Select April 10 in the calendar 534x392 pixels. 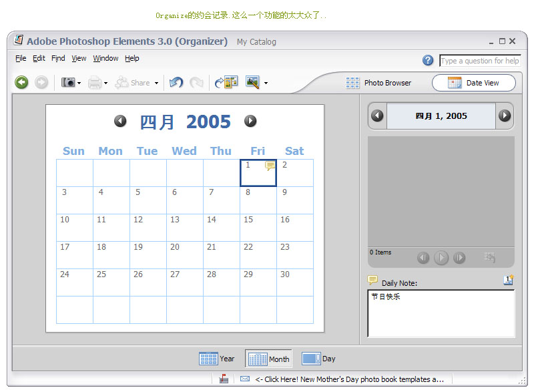click(75, 228)
